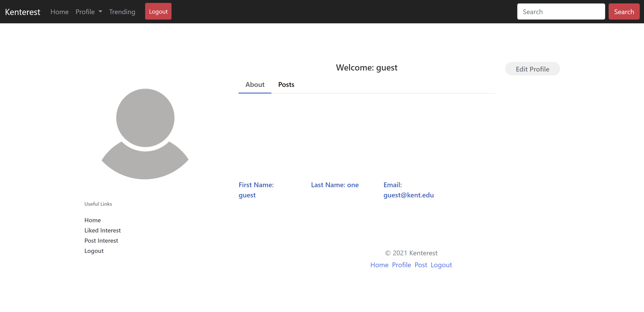This screenshot has width=644, height=312.
Task: Click Logout under Useful Links
Action: point(94,251)
